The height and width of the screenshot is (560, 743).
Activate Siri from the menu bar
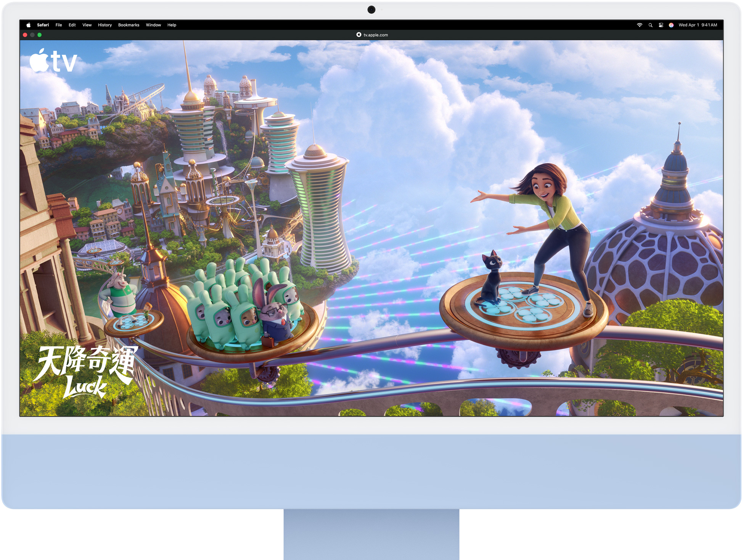[671, 25]
